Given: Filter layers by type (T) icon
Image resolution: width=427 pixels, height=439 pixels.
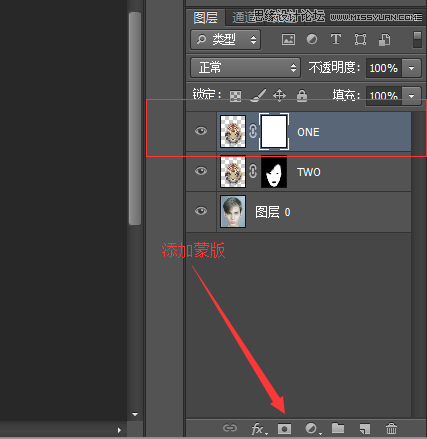Looking at the screenshot, I should pos(336,39).
